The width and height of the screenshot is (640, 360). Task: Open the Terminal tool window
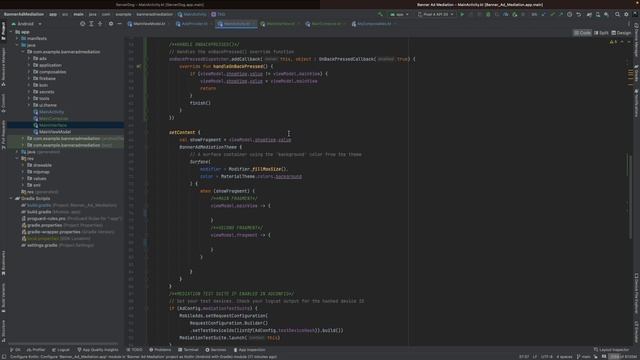188,350
